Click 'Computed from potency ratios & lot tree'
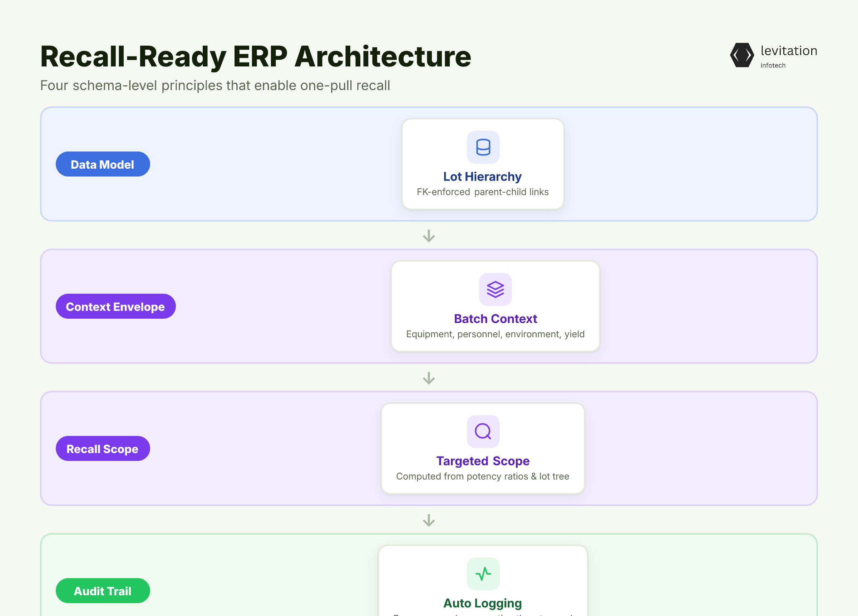858x616 pixels. point(483,476)
